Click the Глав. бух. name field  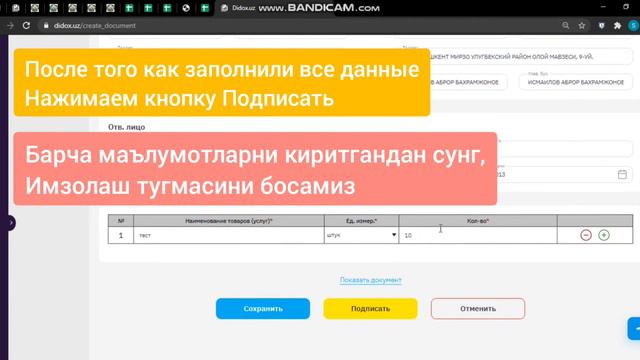click(x=576, y=82)
